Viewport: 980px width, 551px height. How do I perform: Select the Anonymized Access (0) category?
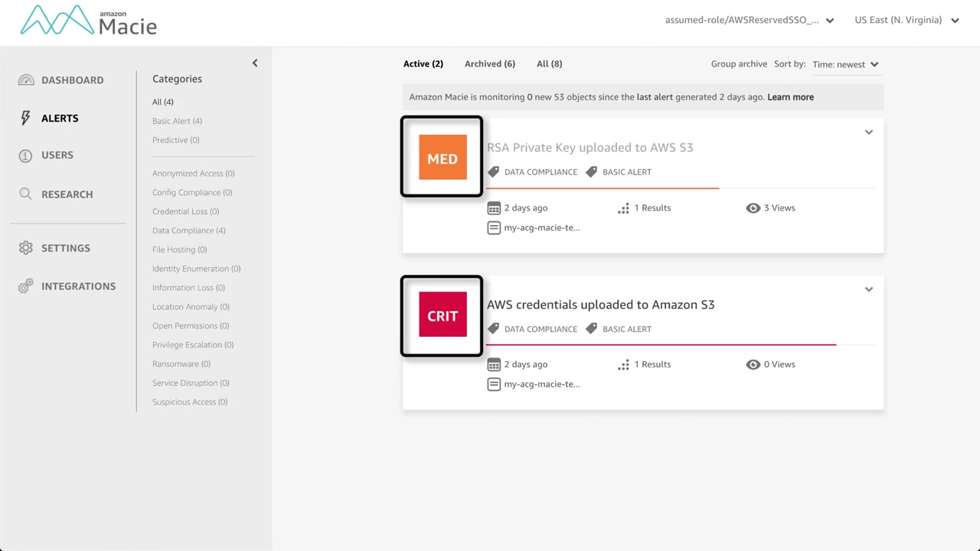pyautogui.click(x=194, y=174)
